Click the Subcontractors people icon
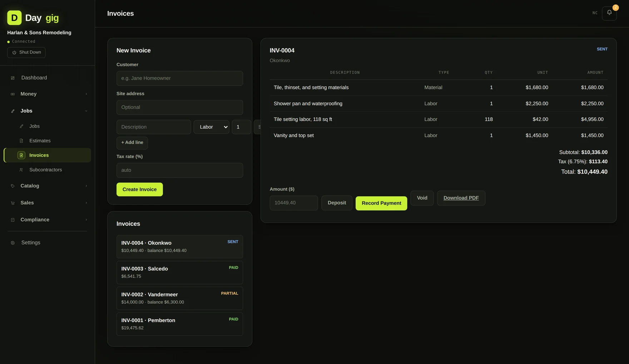This screenshot has width=629, height=364. pos(21,170)
